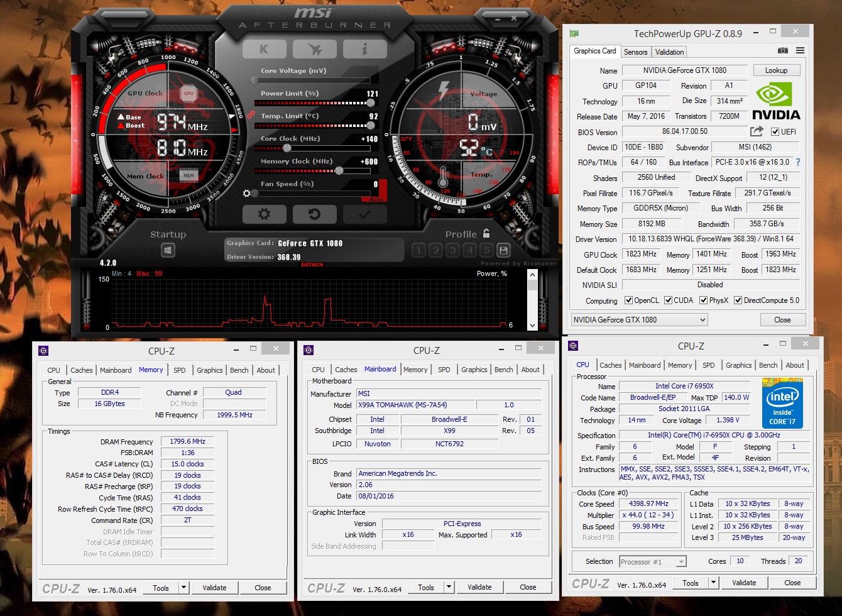Click the NVIDIA logo in GPU-Z
Image resolution: width=842 pixels, height=616 pixels.
point(776,101)
